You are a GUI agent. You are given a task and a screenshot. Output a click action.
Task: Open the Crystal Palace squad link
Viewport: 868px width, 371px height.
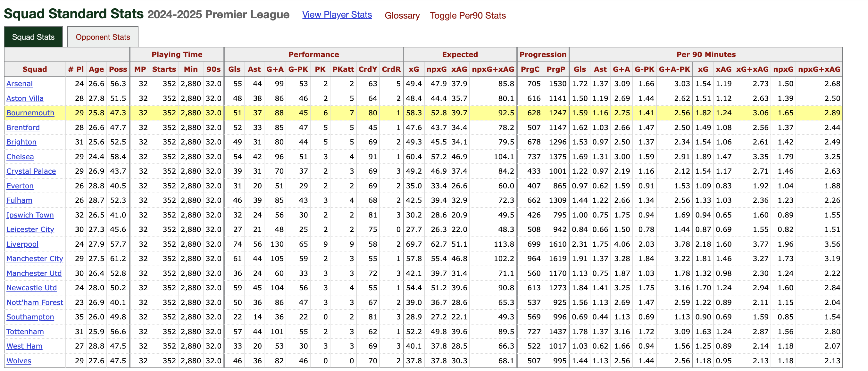31,171
